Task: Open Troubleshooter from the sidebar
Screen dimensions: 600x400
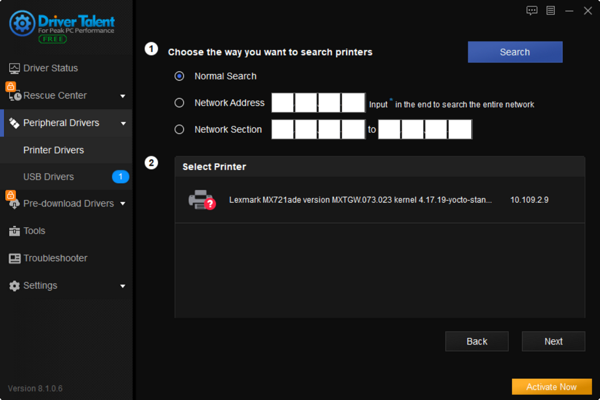Action: click(55, 258)
